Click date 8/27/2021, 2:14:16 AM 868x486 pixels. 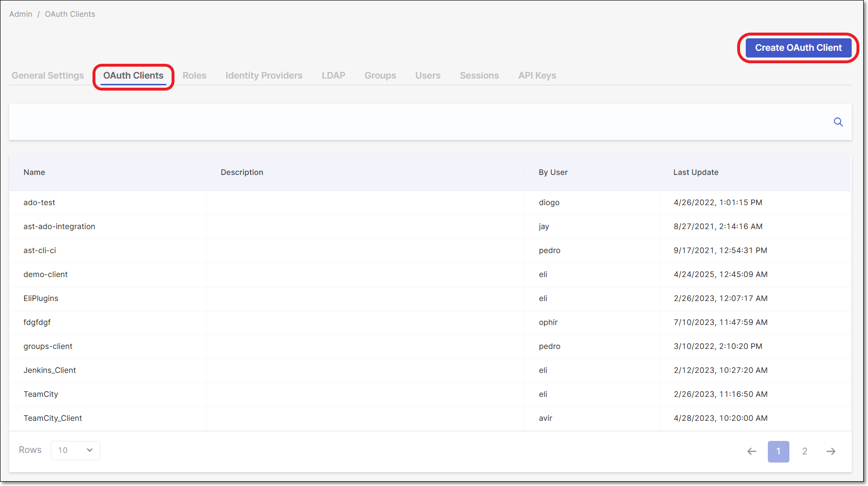[x=718, y=227]
